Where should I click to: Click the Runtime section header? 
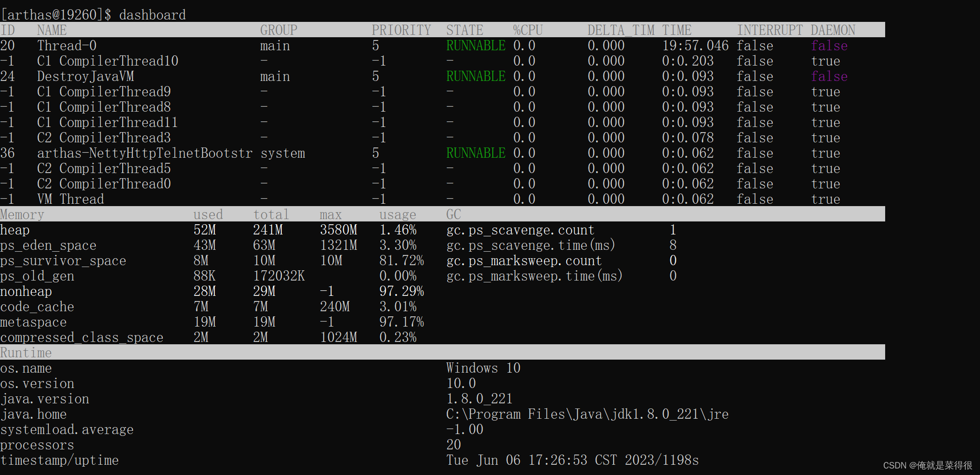(x=26, y=353)
